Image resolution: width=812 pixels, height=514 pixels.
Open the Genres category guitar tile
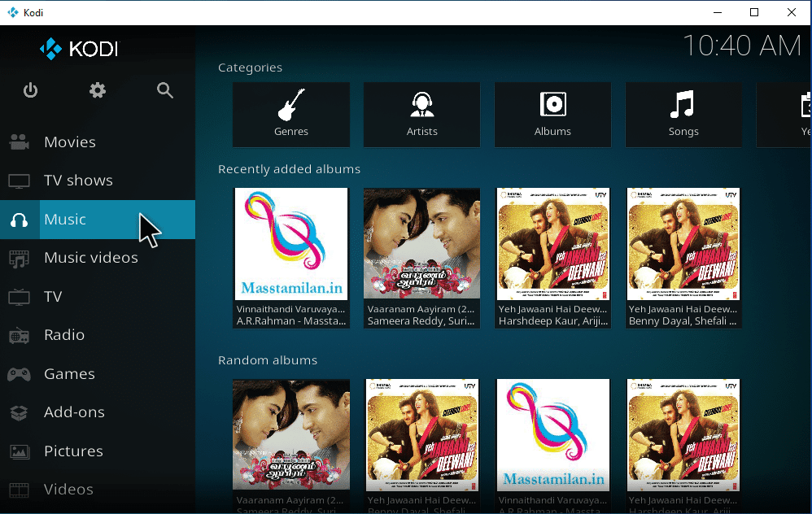[x=291, y=114]
